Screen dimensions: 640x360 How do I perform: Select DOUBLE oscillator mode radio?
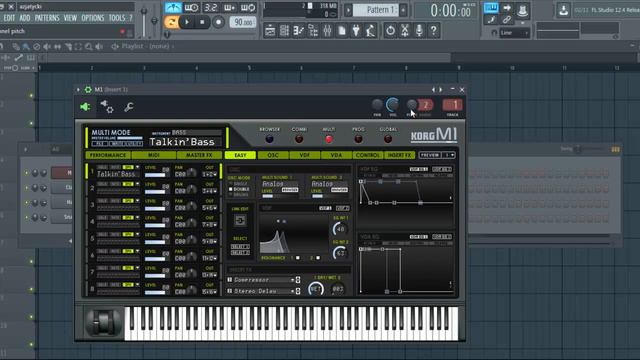tap(231, 189)
